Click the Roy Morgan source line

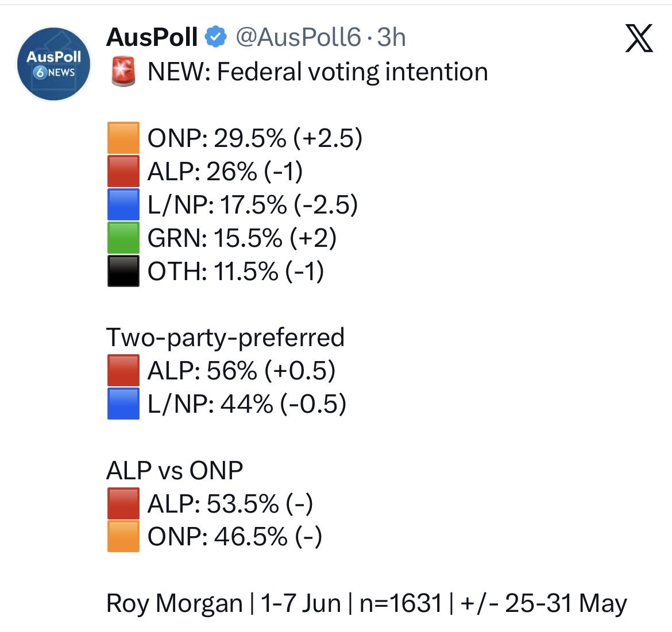click(x=366, y=604)
